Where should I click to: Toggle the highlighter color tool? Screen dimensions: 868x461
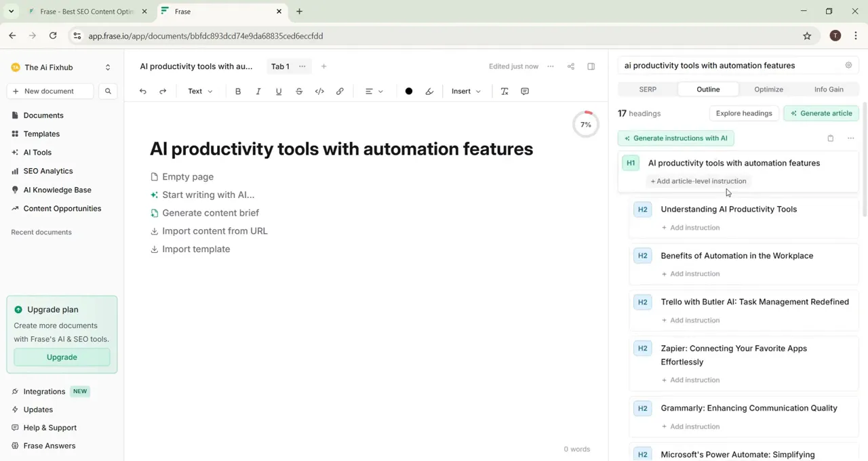point(429,92)
